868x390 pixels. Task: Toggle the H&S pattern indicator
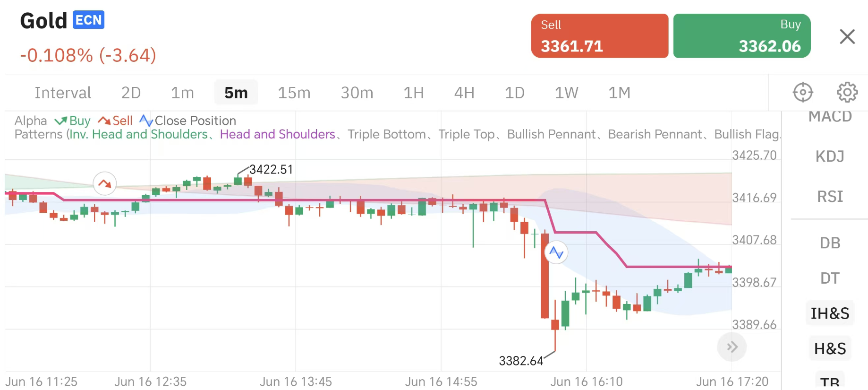[x=830, y=348]
